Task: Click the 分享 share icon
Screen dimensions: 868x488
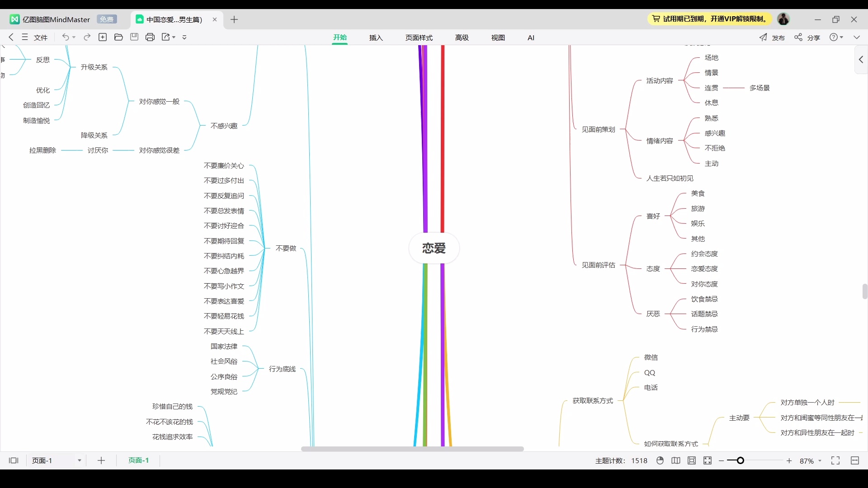Action: [798, 37]
